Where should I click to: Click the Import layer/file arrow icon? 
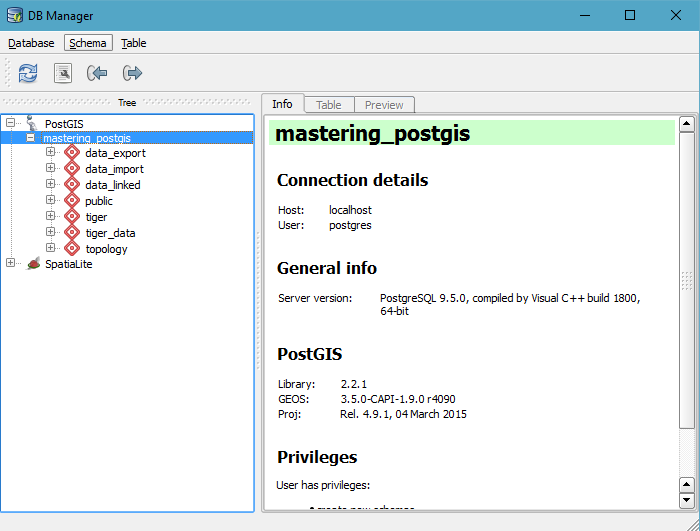click(x=97, y=73)
